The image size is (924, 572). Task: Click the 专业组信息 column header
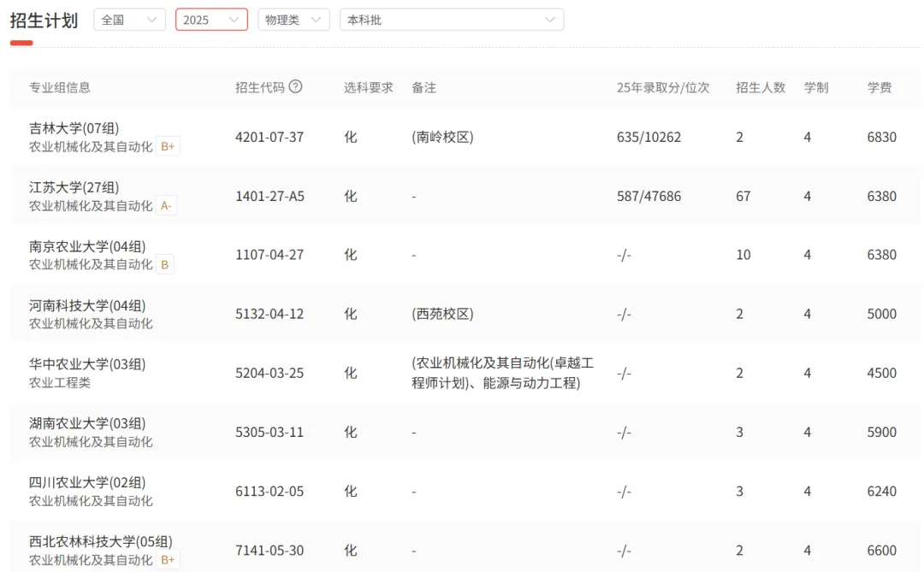pos(60,88)
